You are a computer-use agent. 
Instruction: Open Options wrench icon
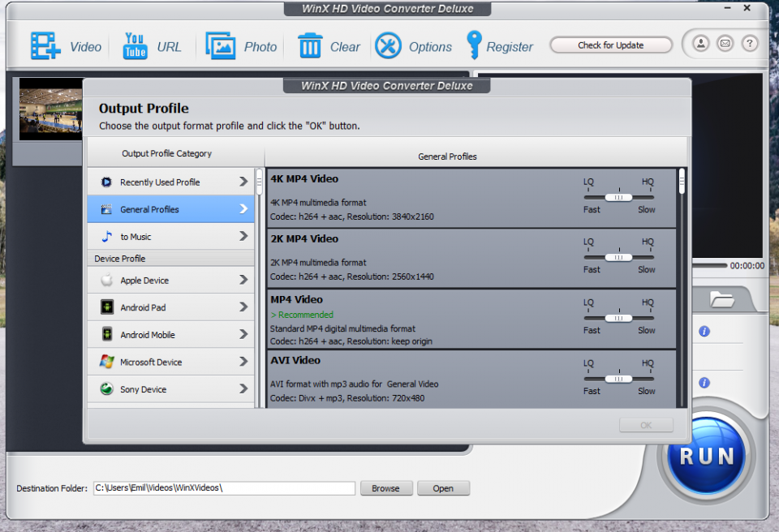click(389, 45)
